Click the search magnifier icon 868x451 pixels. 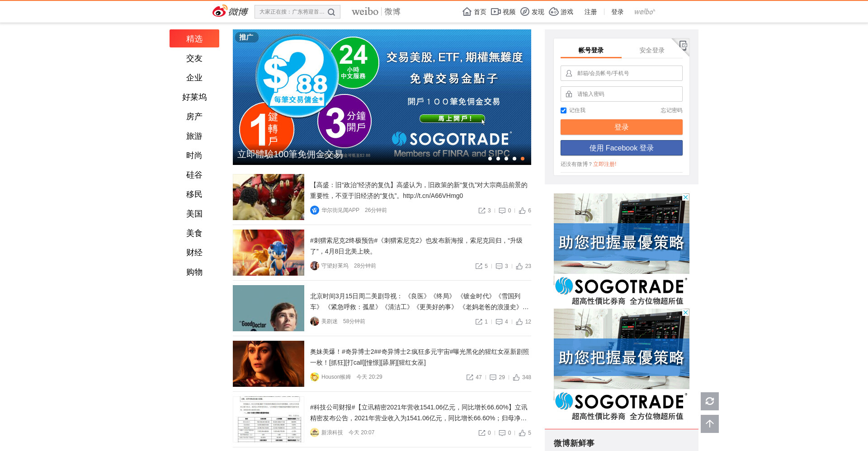pyautogui.click(x=331, y=12)
